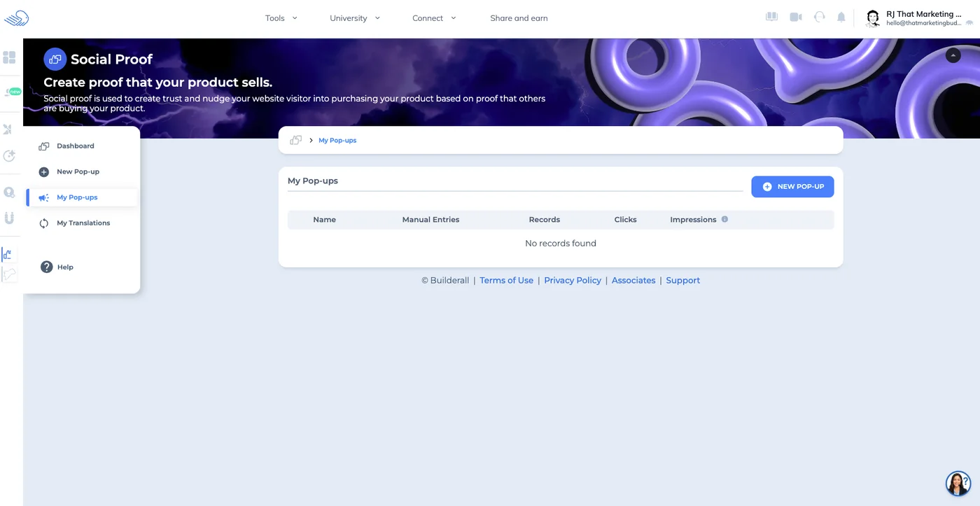
Task: Click the NEW POP-UP button
Action: [x=792, y=186]
